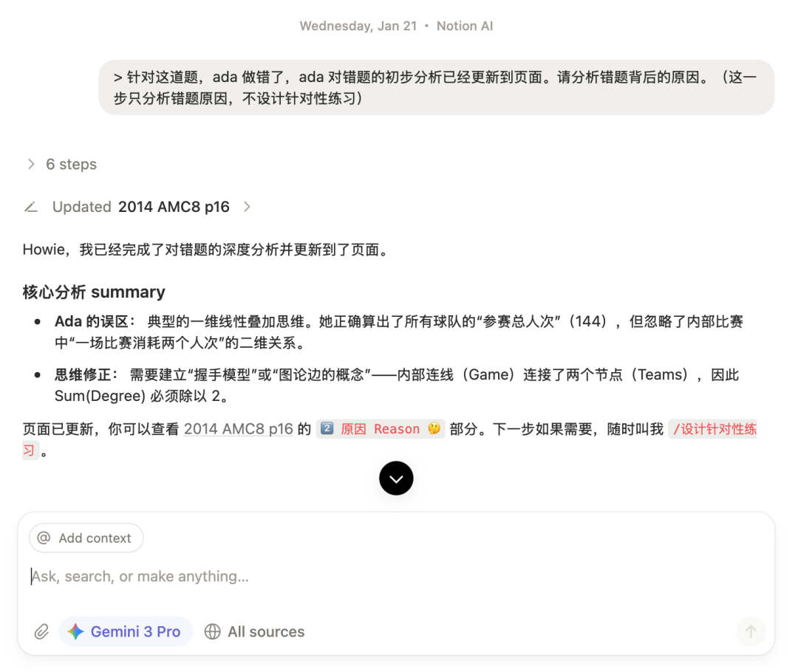This screenshot has height=672, width=798.
Task: Focus the Ask, search, or make anything input
Action: (x=396, y=576)
